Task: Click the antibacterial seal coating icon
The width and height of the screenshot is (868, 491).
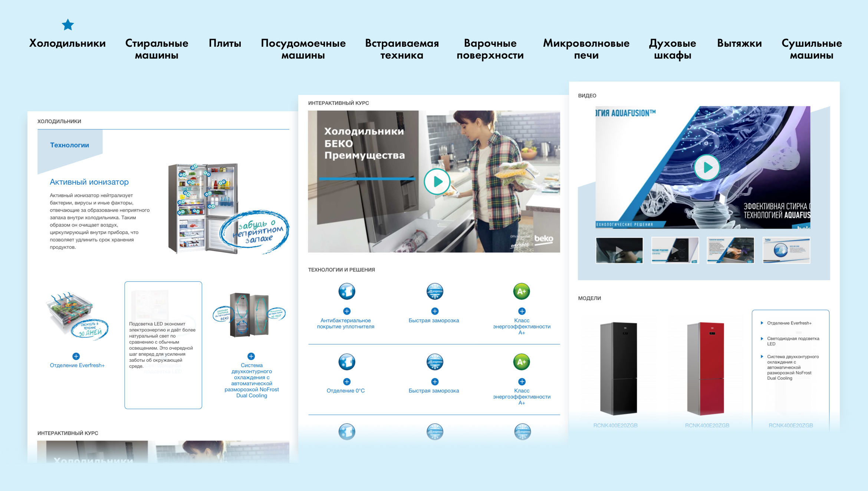Action: tap(347, 291)
